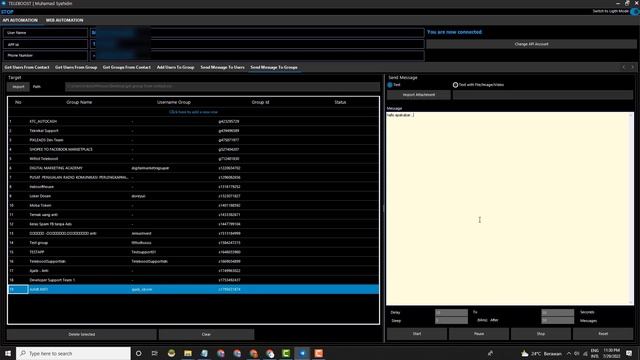Open Task View from the taskbar
The height and width of the screenshot is (360, 640).
pyautogui.click(x=155, y=353)
